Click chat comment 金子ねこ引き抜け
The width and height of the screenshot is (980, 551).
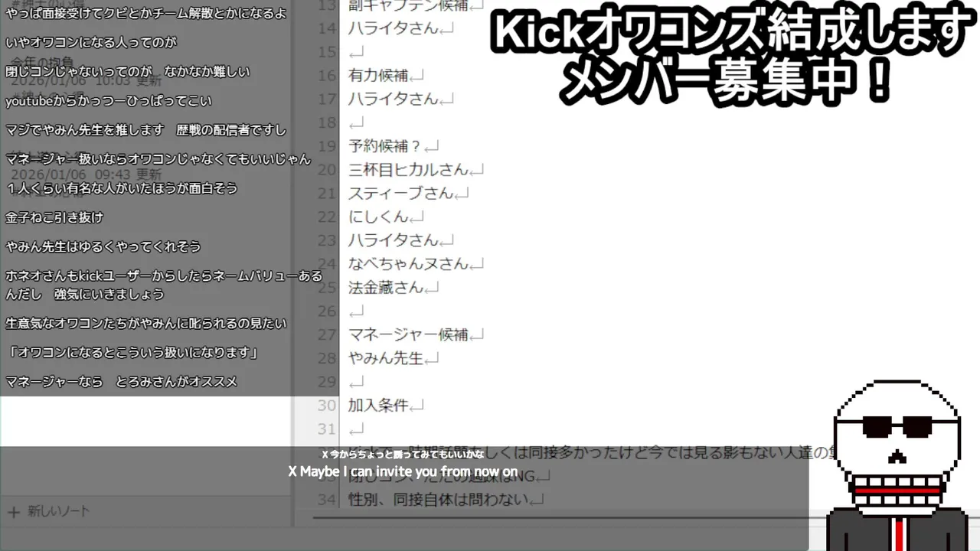[x=54, y=217]
